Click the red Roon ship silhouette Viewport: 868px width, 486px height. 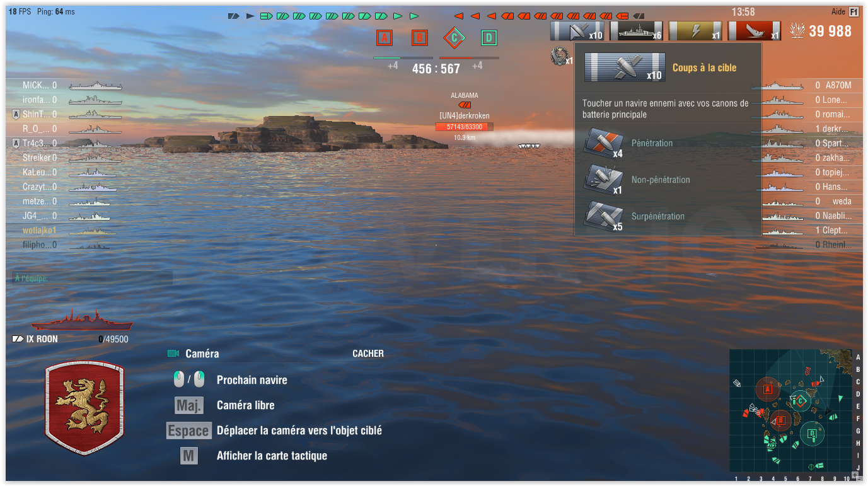coord(82,321)
